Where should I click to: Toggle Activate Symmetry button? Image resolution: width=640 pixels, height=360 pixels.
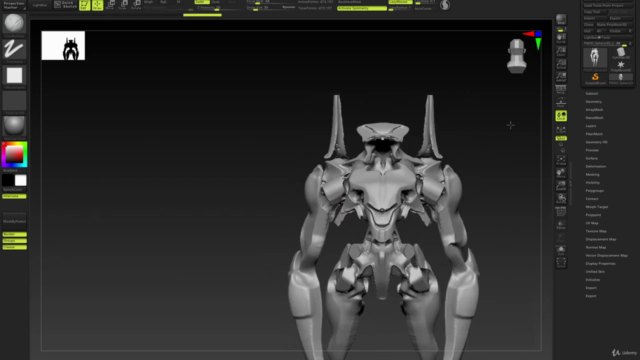point(362,8)
